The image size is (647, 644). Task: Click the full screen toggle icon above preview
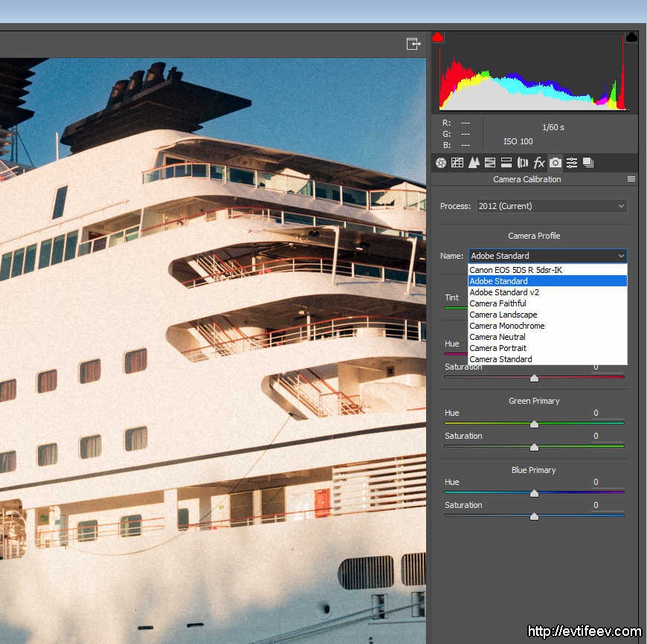click(x=413, y=44)
